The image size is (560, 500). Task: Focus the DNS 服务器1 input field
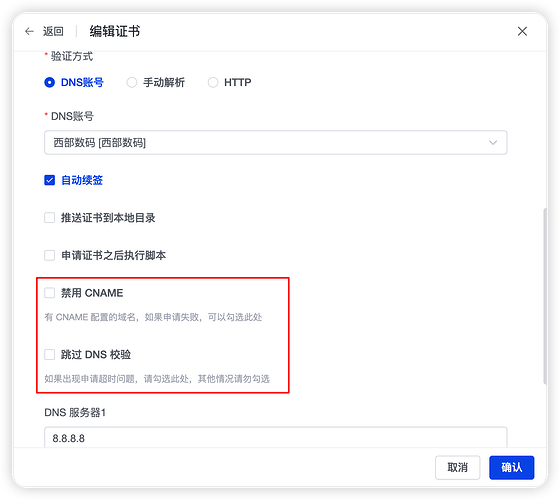[x=275, y=438]
